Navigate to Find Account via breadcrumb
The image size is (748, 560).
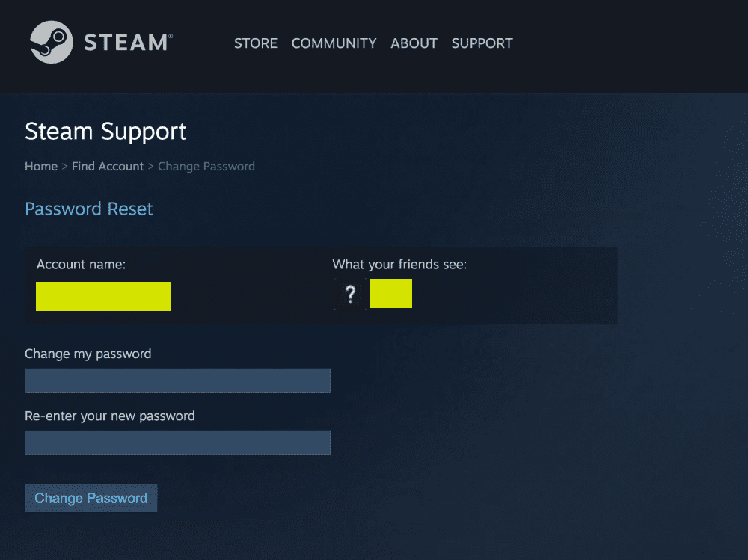[107, 166]
